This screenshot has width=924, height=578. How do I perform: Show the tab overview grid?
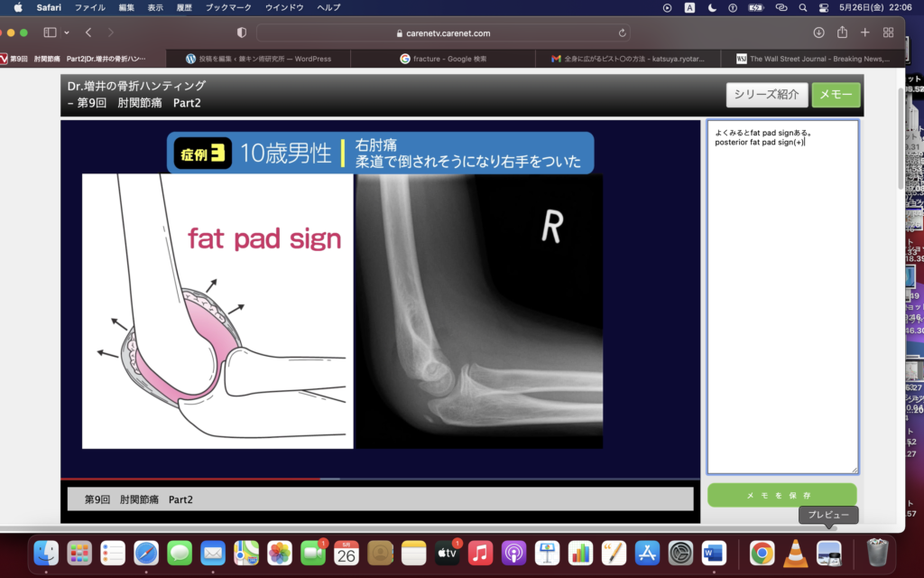click(x=888, y=33)
